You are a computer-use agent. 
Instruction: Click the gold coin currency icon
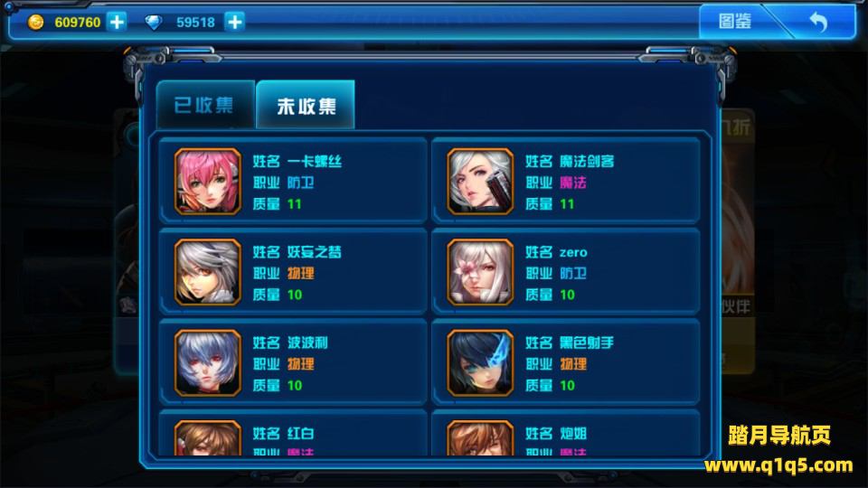click(36, 22)
